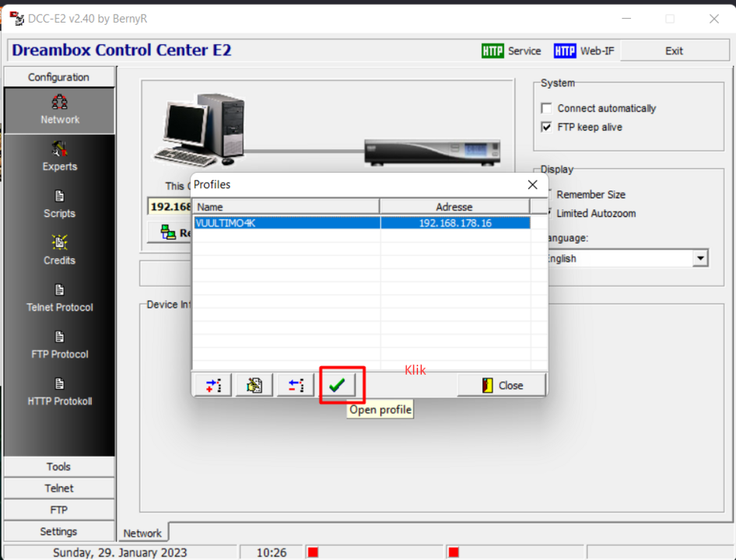Viewport: 736px width, 560px height.
Task: Click the delete profile icon
Action: [295, 383]
